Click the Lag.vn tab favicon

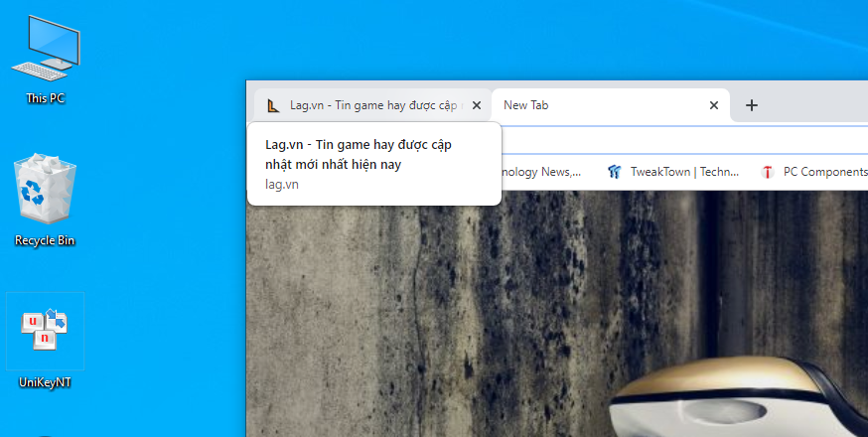pos(273,105)
